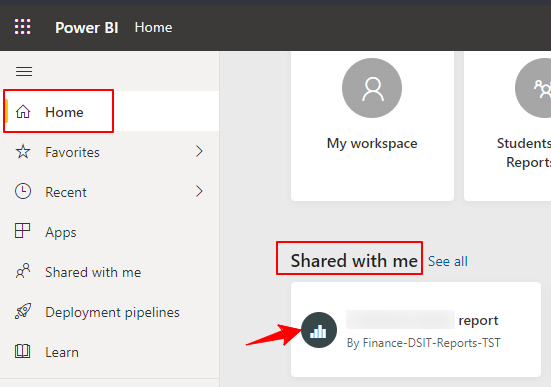Expand the Favorites flyout chevron
Image resolution: width=551 pixels, height=387 pixels.
point(199,151)
